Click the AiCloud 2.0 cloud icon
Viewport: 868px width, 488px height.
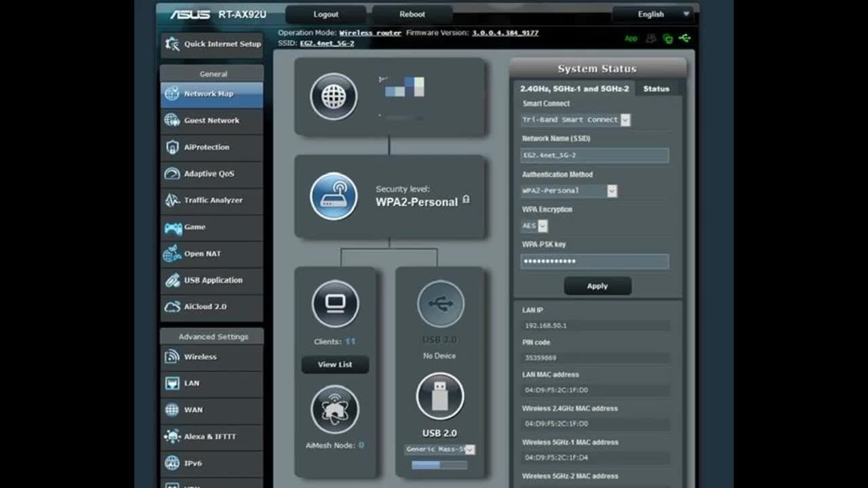(x=172, y=306)
